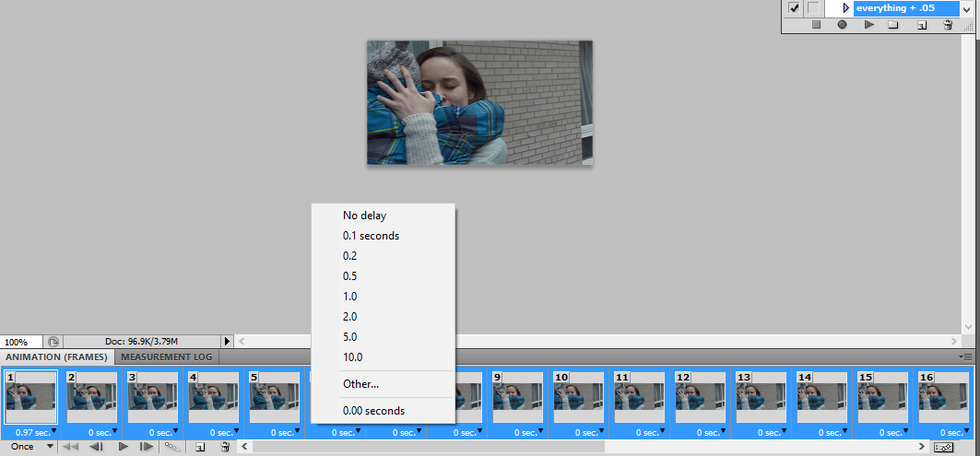The width and height of the screenshot is (980, 456).
Task: Duplicate selected animation frames
Action: click(x=200, y=448)
